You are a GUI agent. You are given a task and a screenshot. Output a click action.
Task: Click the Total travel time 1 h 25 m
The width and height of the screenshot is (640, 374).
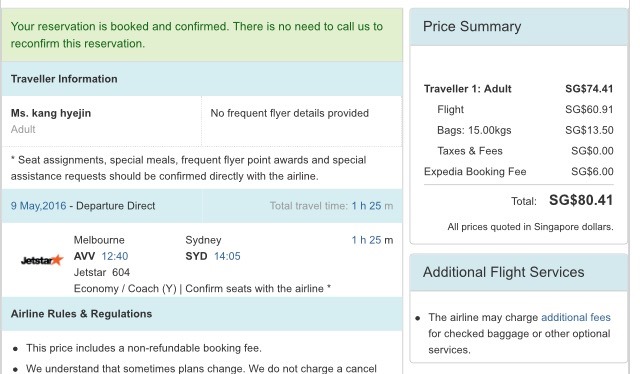[331, 206]
